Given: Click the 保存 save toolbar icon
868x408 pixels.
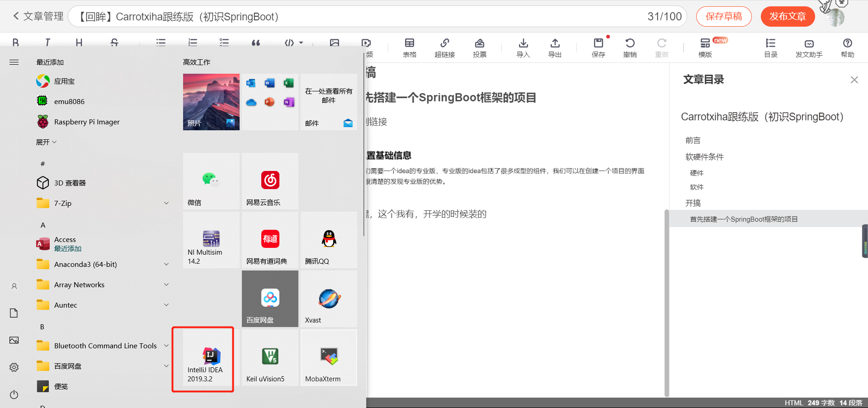Looking at the screenshot, I should (599, 48).
